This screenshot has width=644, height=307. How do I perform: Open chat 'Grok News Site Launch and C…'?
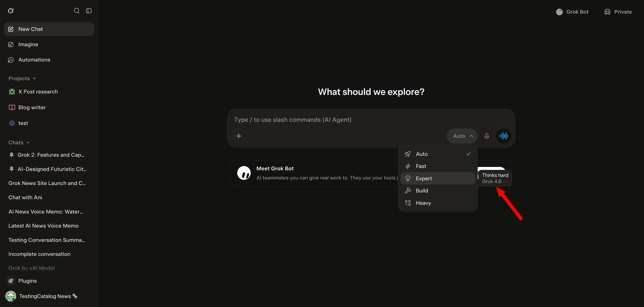point(49,183)
